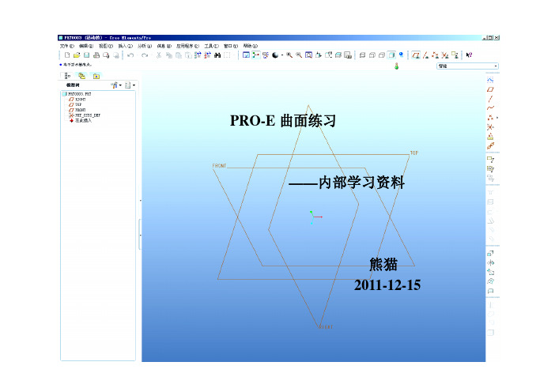Open the 窗口 (Window) menu
Image resolution: width=555 pixels, height=392 pixels.
pos(231,46)
